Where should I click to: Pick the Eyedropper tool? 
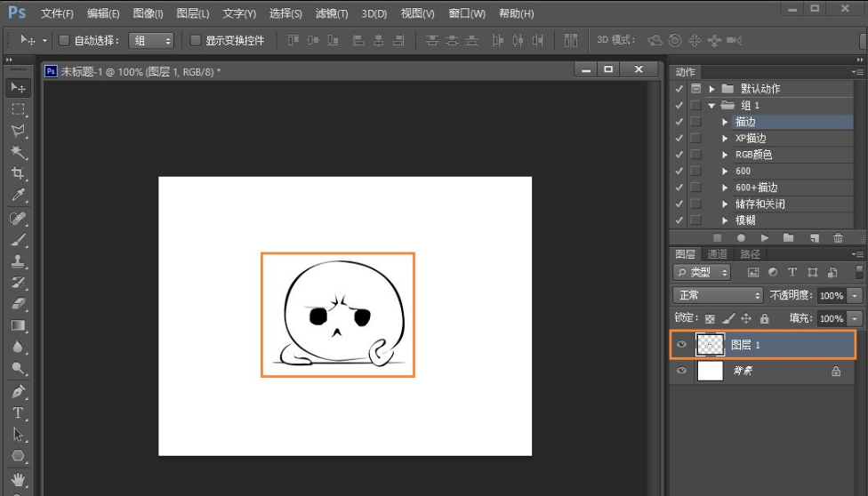tap(18, 196)
